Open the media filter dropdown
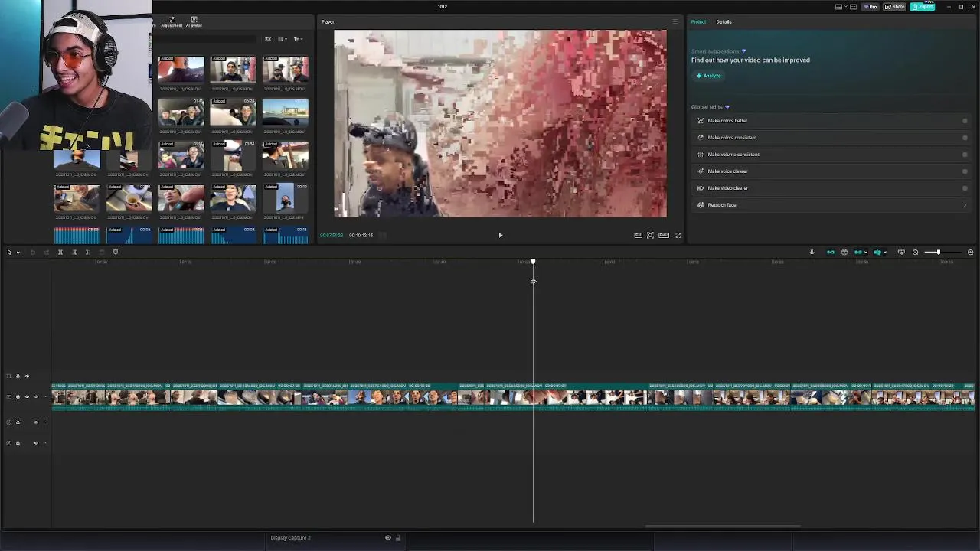 point(299,39)
